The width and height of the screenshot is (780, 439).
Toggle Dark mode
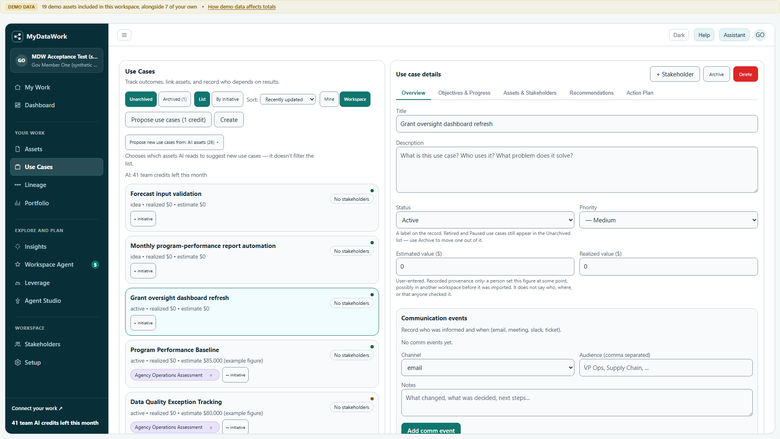(x=679, y=35)
